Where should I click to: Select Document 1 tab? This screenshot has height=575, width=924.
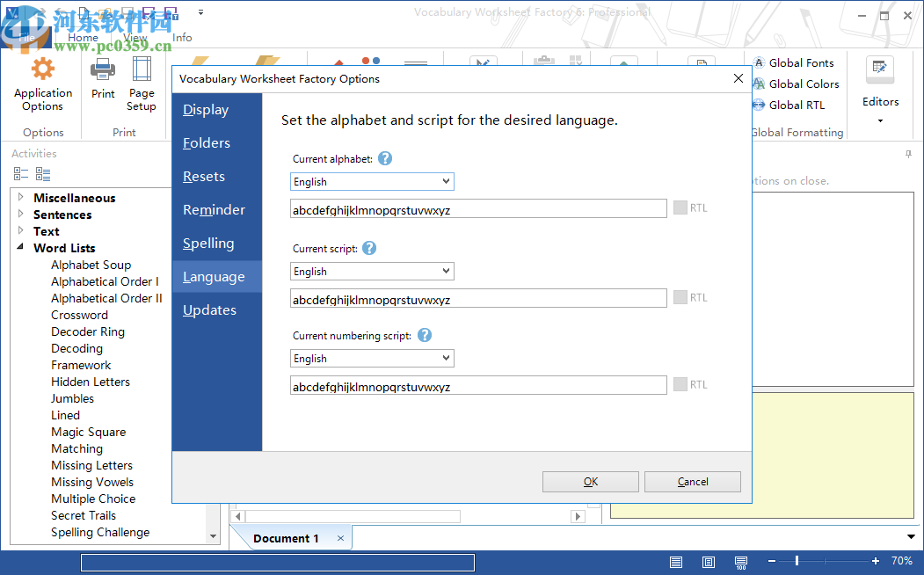[x=286, y=538]
